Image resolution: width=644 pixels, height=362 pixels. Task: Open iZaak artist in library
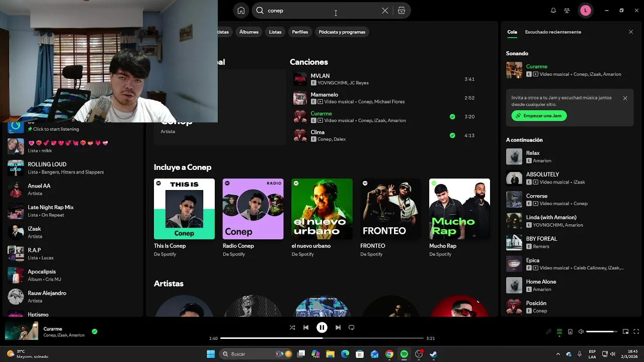click(73, 232)
